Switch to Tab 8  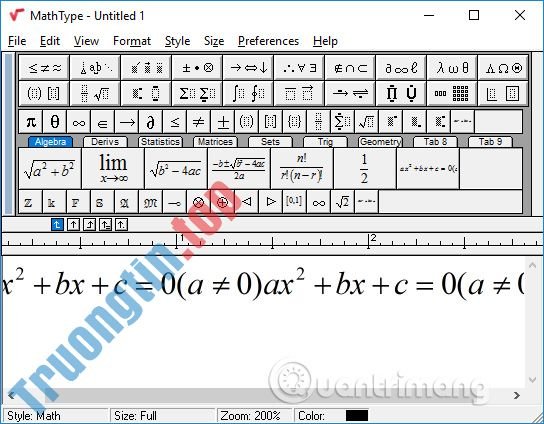435,142
